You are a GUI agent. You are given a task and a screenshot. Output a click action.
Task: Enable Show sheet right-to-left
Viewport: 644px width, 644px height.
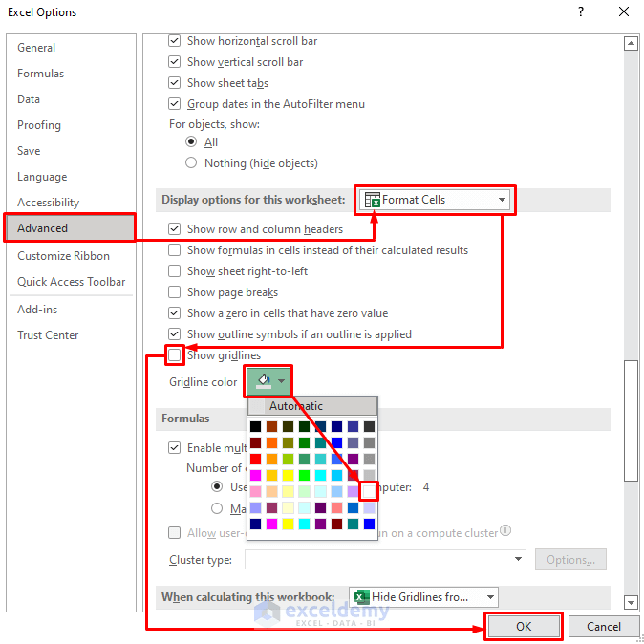coord(175,271)
